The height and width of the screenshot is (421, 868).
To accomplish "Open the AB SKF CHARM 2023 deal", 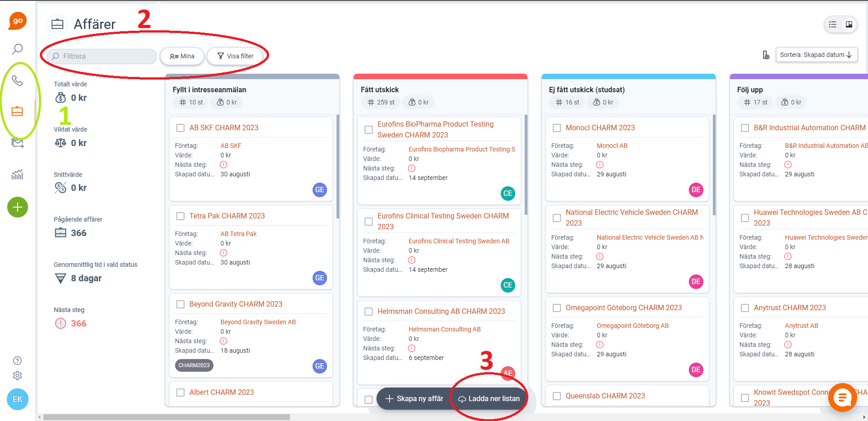I will click(224, 128).
